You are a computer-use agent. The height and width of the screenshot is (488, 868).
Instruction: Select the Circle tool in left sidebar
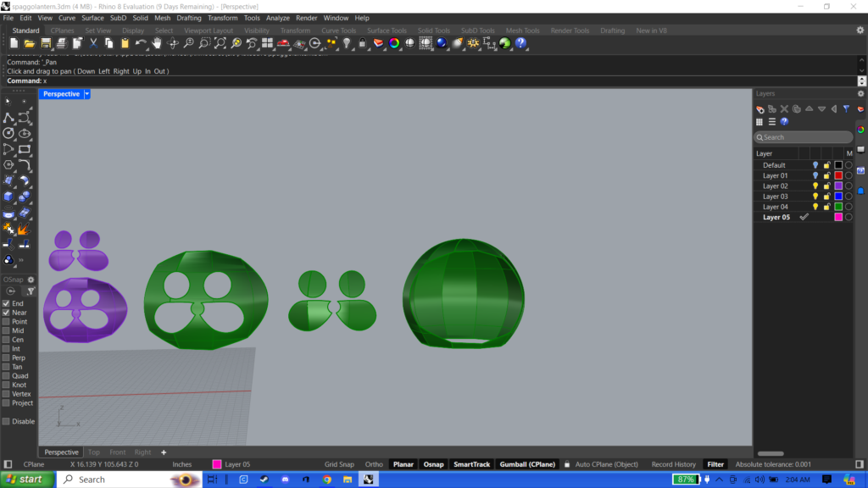tap(8, 133)
